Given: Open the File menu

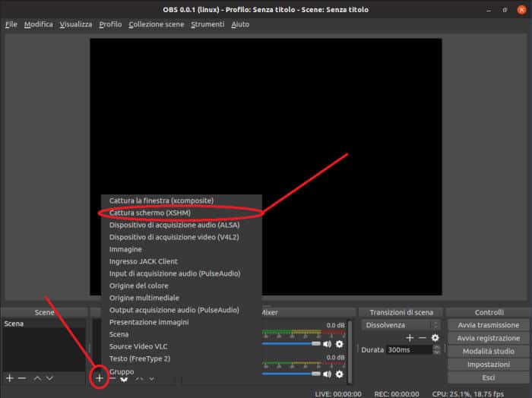Looking at the screenshot, I should coord(11,24).
